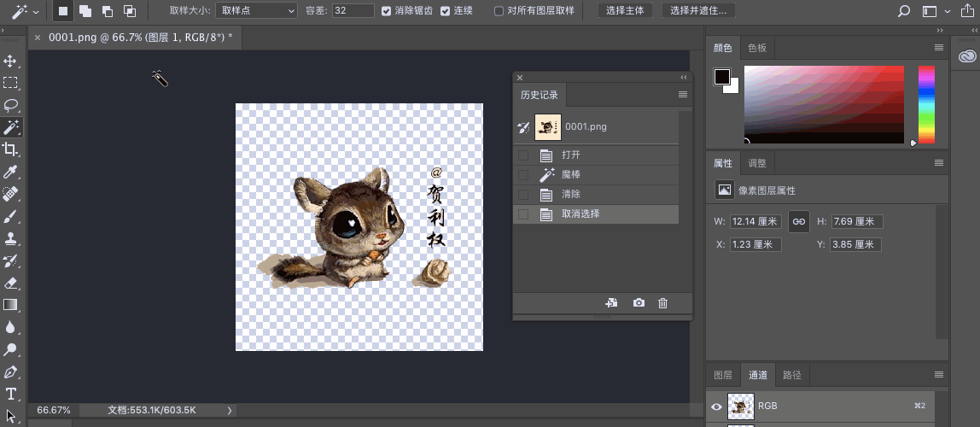Image resolution: width=980 pixels, height=427 pixels.
Task: Click the 选择主体 button
Action: click(x=625, y=10)
